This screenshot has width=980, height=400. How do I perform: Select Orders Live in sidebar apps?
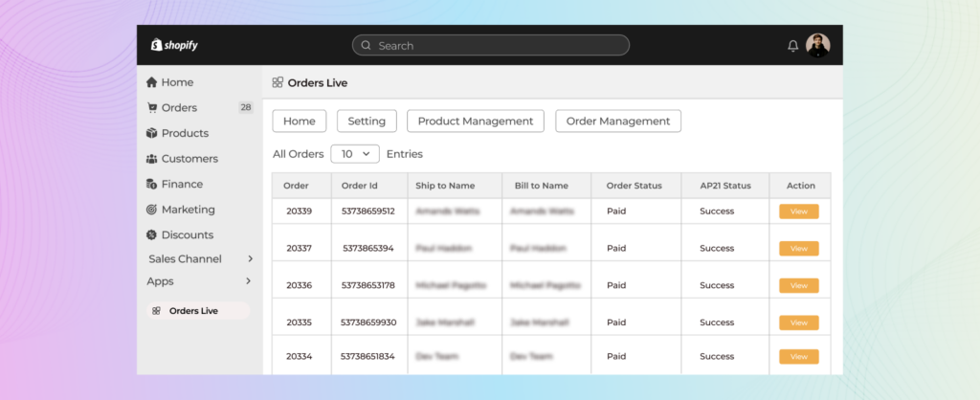(x=193, y=311)
